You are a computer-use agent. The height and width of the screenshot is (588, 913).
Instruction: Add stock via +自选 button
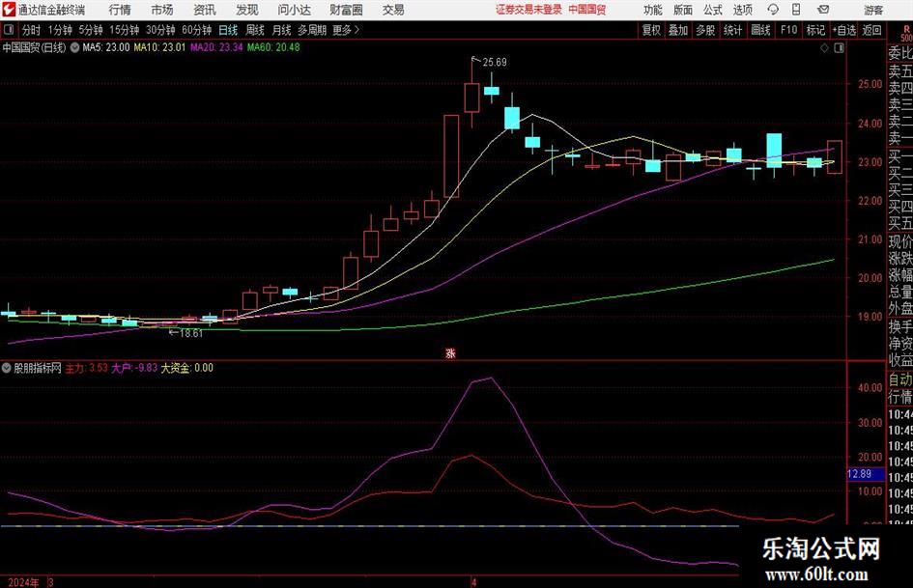[843, 30]
